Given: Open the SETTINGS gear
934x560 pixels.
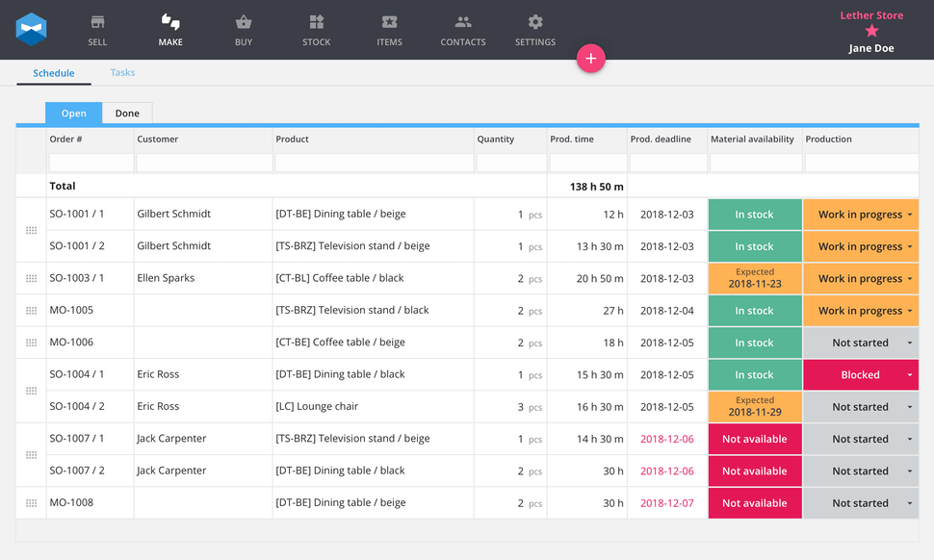Looking at the screenshot, I should pyautogui.click(x=534, y=29).
